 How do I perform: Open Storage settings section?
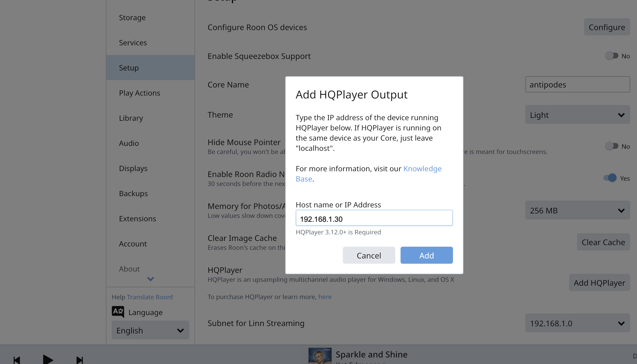(150, 18)
